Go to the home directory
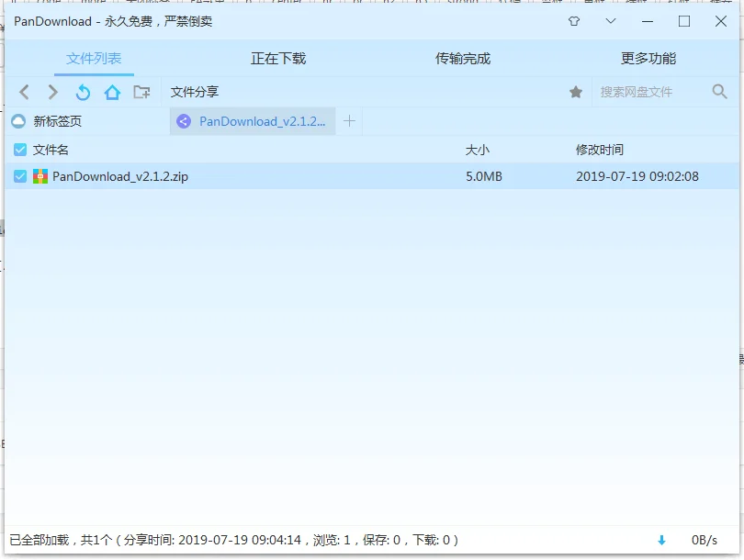 tap(112, 92)
